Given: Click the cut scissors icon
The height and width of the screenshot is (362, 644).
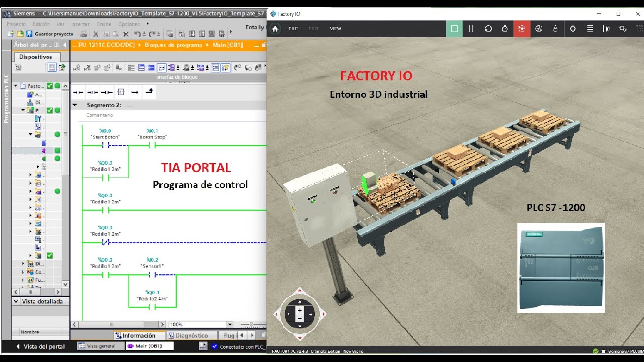Looking at the screenshot, I should pos(97,34).
